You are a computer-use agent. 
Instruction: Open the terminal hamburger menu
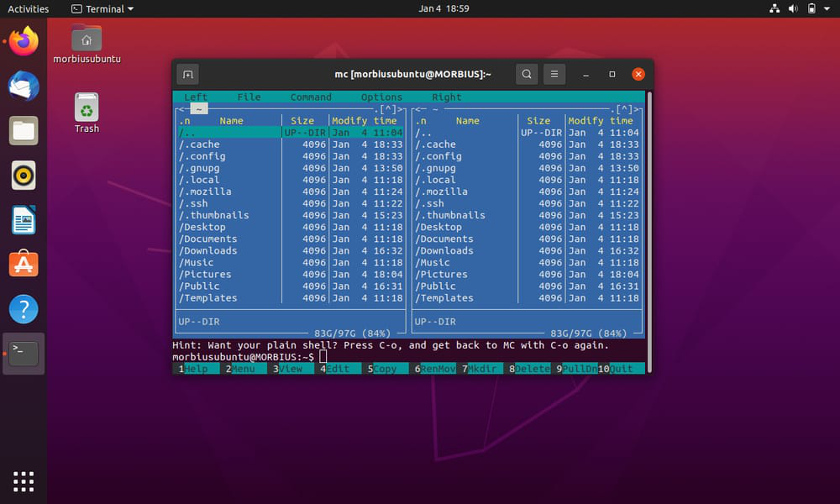tap(554, 74)
